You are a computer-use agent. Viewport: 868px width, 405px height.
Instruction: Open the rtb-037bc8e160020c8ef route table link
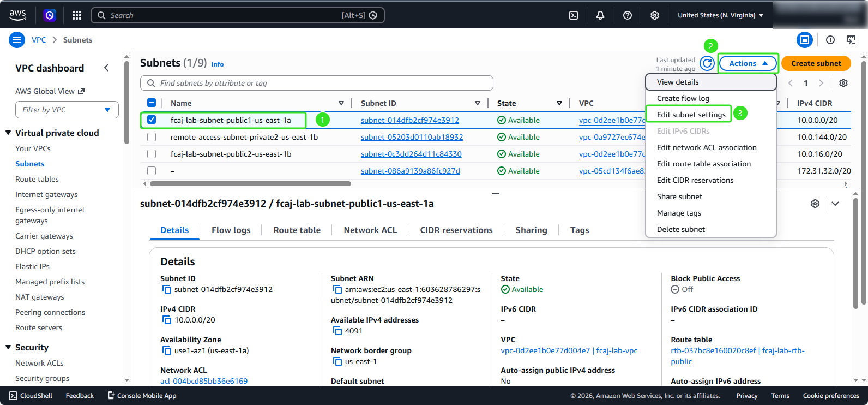point(737,356)
